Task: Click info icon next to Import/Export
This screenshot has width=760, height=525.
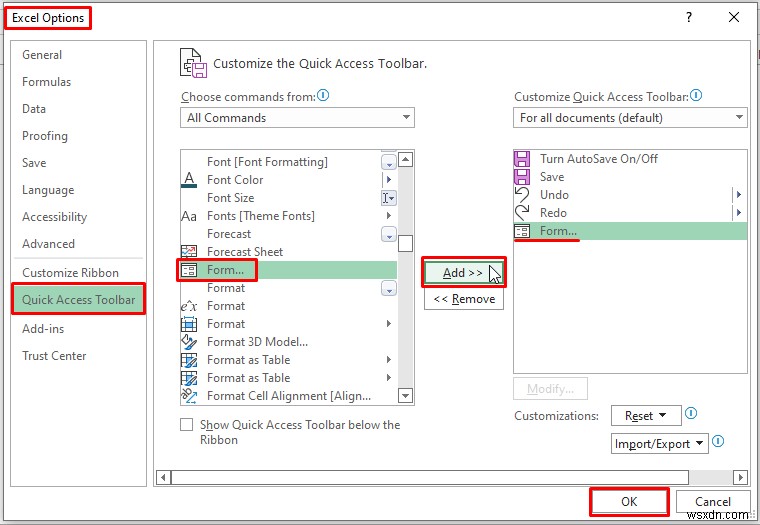Action: point(718,441)
